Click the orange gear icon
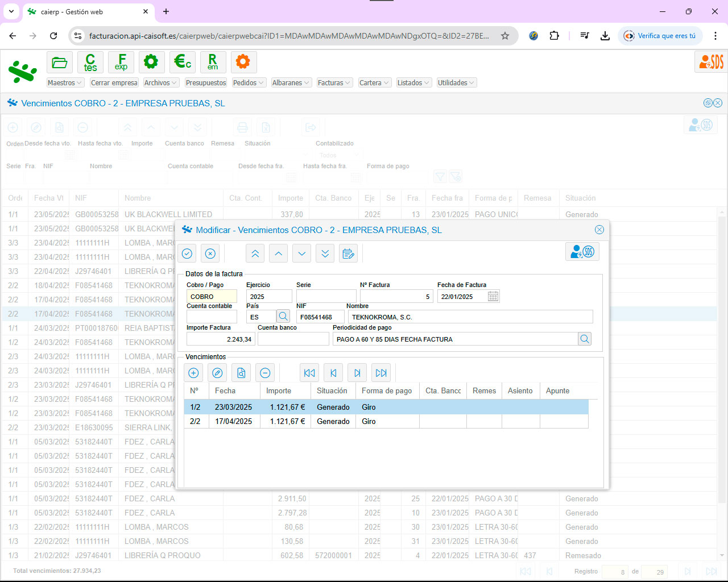This screenshot has height=582, width=728. 243,62
